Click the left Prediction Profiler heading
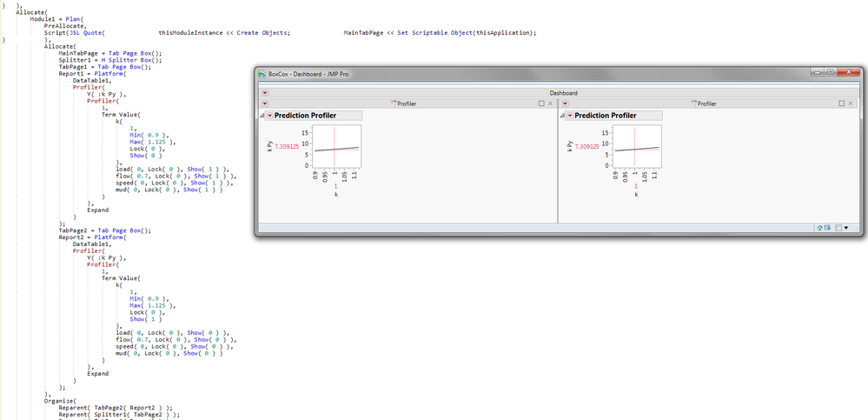The image size is (868, 420). point(305,116)
